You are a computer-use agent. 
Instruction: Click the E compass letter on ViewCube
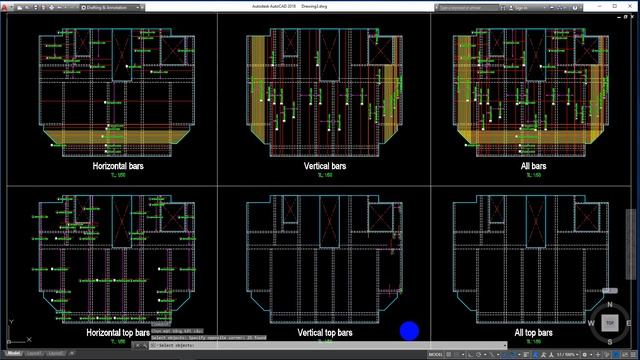tap(629, 323)
